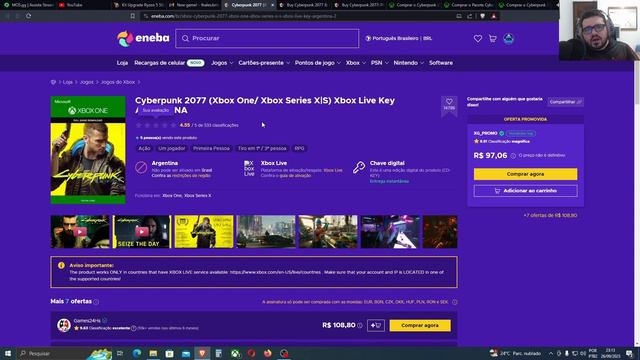Open Firefox from taskbar
The image size is (640, 360).
tap(268, 353)
